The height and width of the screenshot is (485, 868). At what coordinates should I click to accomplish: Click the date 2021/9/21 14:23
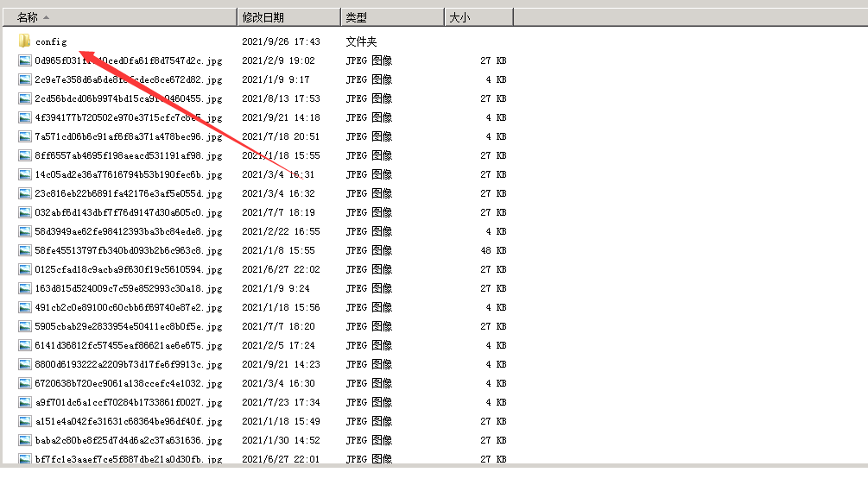tap(281, 364)
